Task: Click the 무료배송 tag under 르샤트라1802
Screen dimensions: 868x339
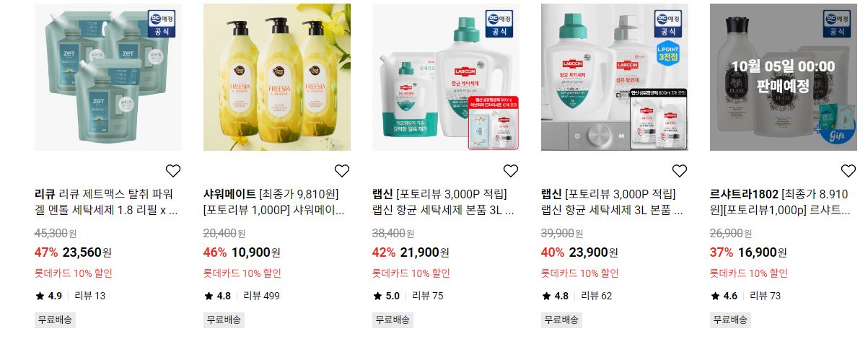Action: pos(730,320)
